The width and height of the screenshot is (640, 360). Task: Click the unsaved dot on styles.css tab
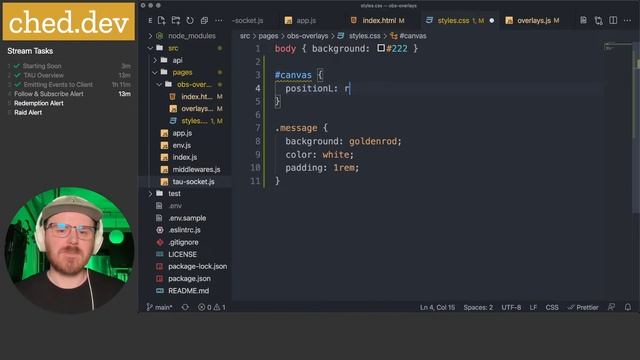[491, 20]
